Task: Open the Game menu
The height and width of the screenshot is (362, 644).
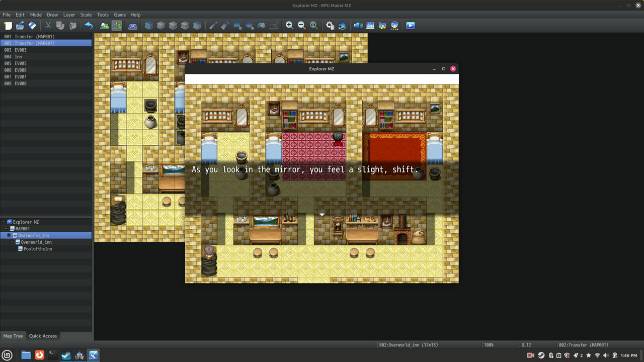Action: 120,15
